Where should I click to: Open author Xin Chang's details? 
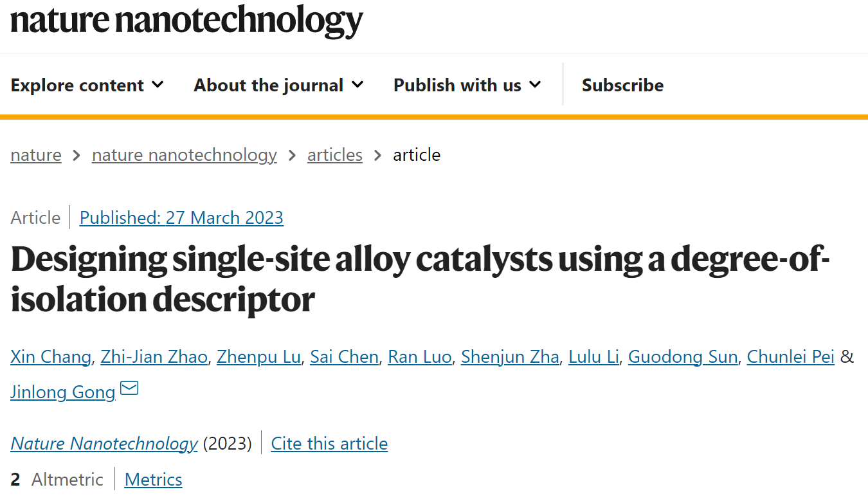(x=51, y=356)
